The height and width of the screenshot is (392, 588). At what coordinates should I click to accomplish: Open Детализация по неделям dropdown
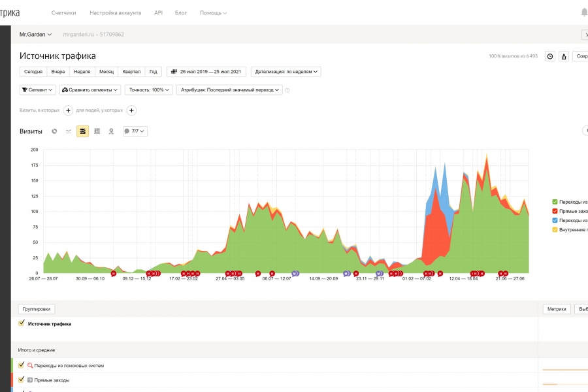pyautogui.click(x=286, y=72)
